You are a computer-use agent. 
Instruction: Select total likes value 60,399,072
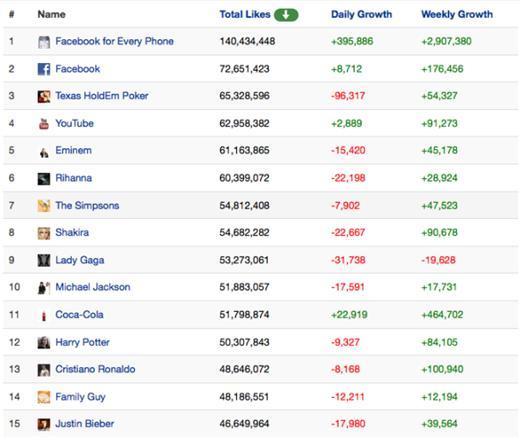click(244, 178)
